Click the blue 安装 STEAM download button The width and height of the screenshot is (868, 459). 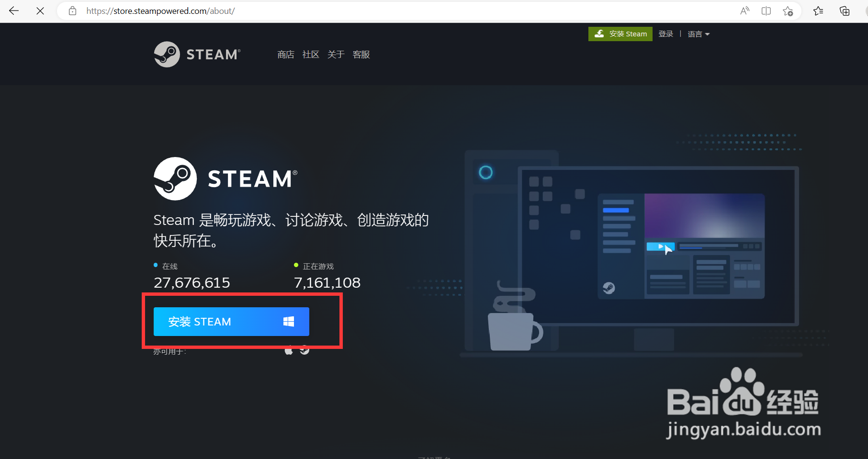tap(231, 322)
